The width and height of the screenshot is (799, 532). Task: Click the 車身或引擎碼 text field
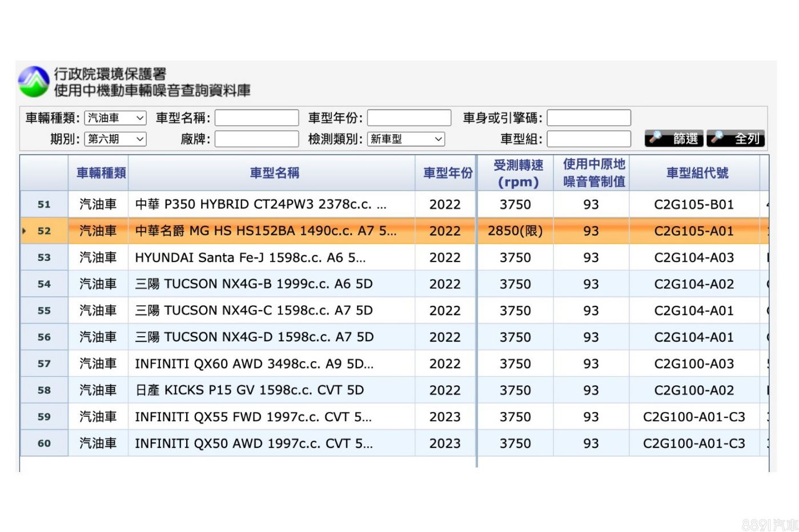pyautogui.click(x=588, y=118)
